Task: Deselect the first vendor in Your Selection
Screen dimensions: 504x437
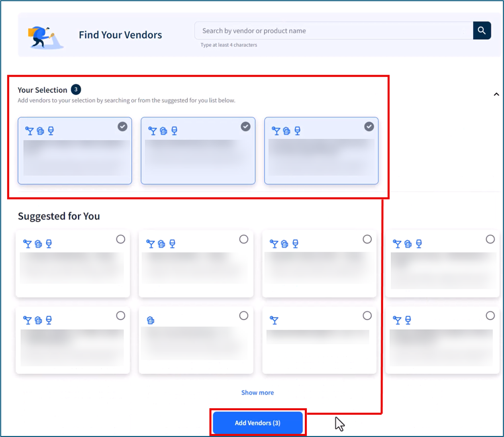Action: [x=123, y=126]
